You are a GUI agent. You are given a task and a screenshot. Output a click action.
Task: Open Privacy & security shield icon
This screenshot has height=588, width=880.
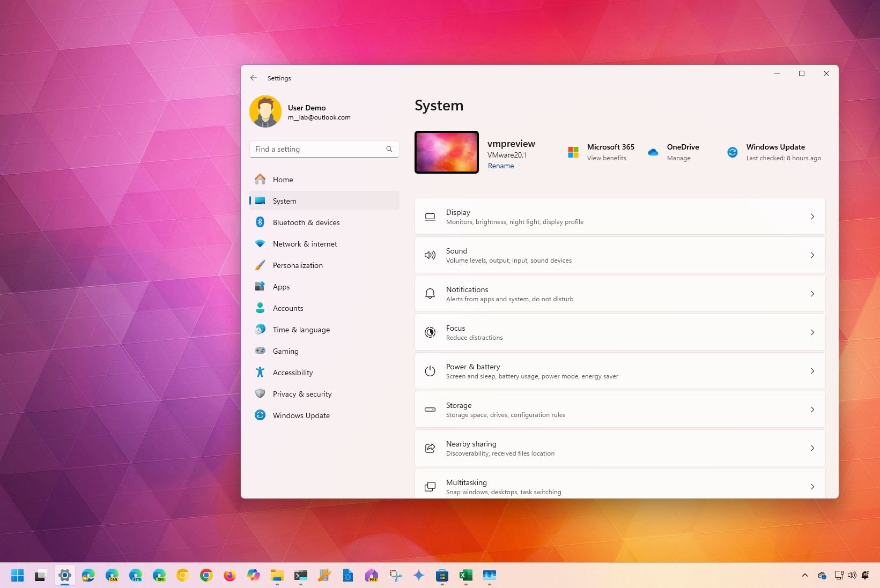point(261,393)
